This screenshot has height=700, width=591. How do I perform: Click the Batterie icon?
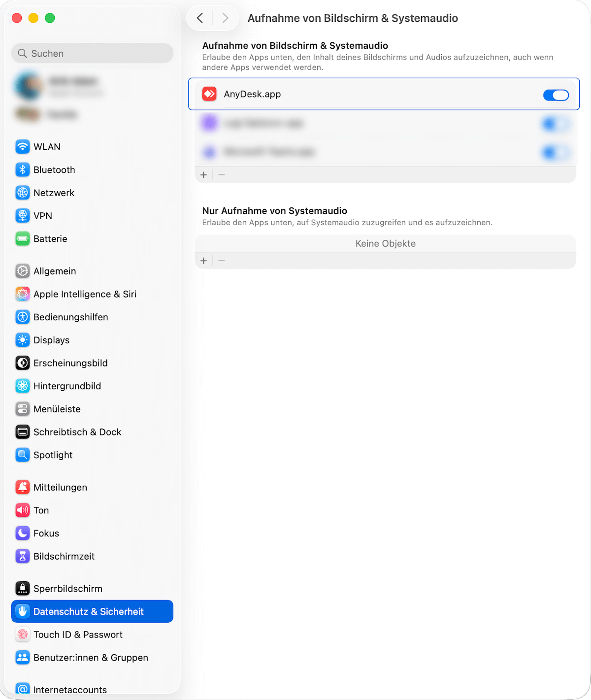click(23, 239)
